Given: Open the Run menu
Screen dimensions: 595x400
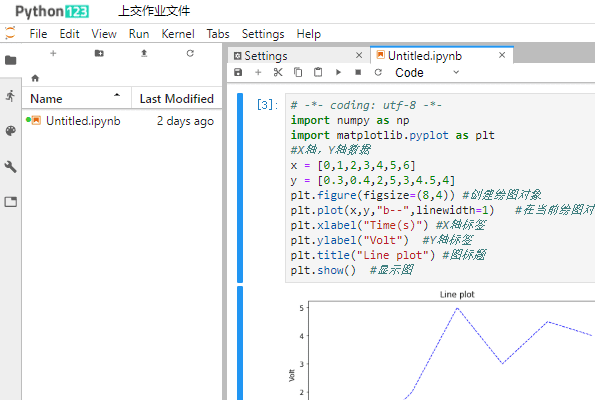Looking at the screenshot, I should click(139, 34).
